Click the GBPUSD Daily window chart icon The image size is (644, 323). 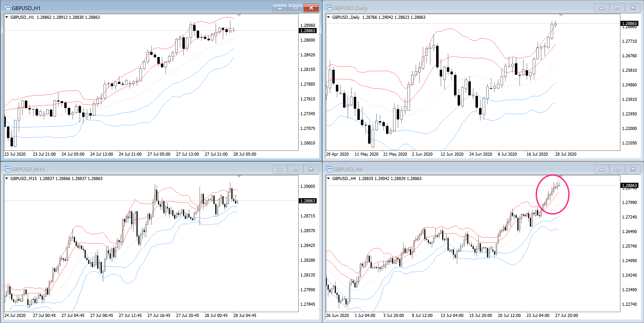tap(329, 8)
